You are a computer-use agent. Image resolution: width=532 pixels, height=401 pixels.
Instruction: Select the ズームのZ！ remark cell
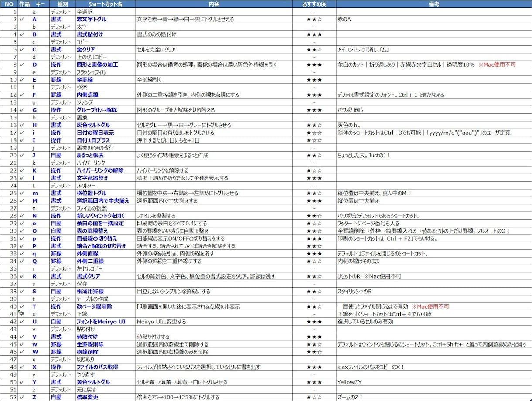point(433,397)
